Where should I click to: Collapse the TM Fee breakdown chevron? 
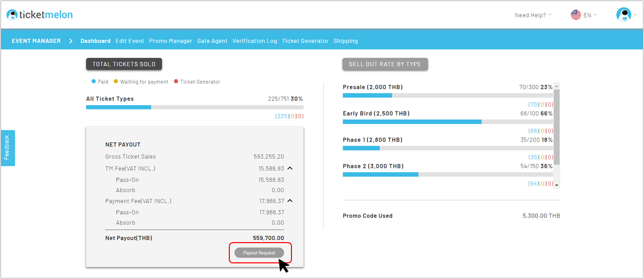pyautogui.click(x=290, y=168)
